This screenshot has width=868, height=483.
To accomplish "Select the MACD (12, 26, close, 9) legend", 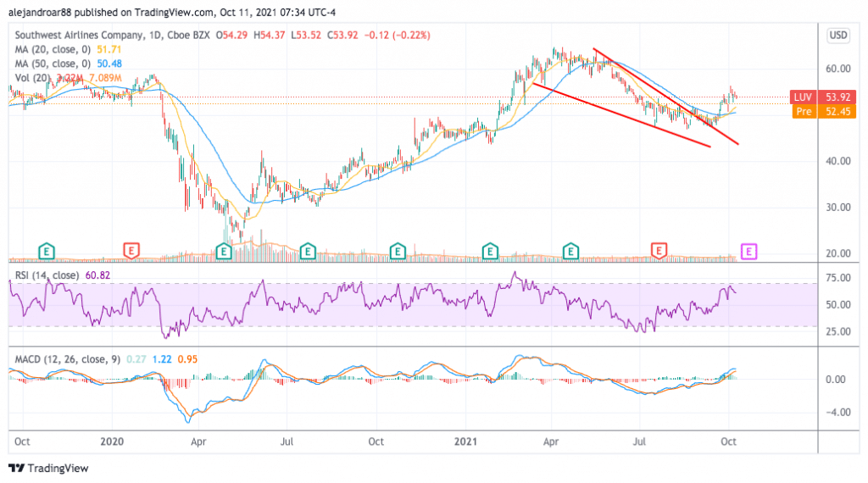I will point(68,359).
